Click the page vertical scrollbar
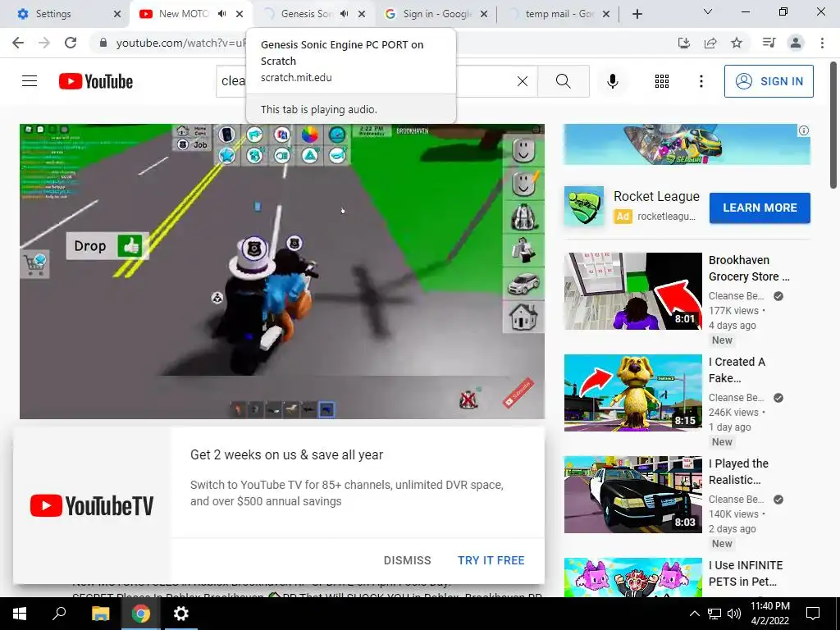 coord(833,125)
